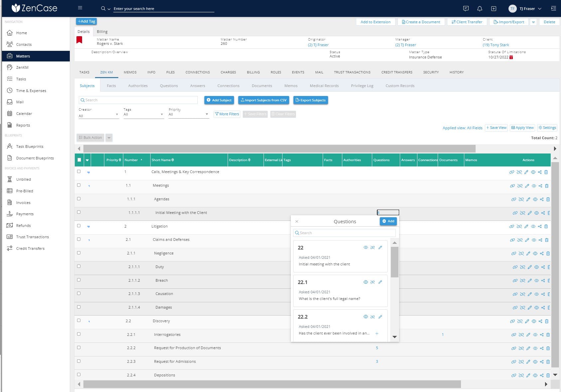The width and height of the screenshot is (561, 392).
Task: View question 22 using eye icon
Action: coord(366,247)
